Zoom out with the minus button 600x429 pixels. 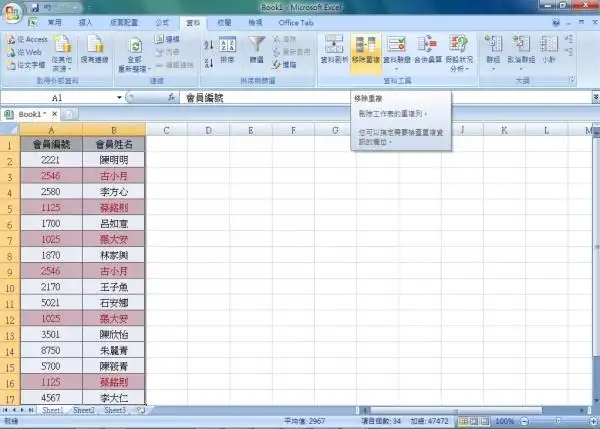click(x=525, y=421)
